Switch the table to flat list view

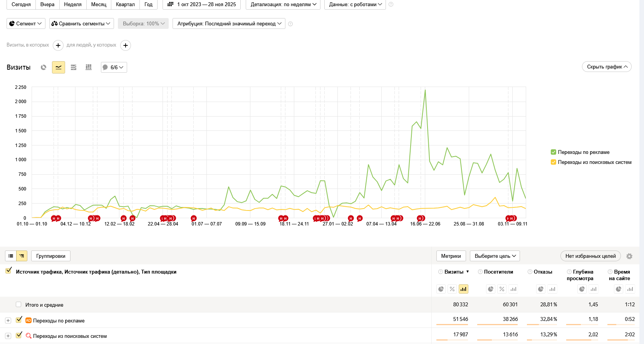(x=11, y=256)
